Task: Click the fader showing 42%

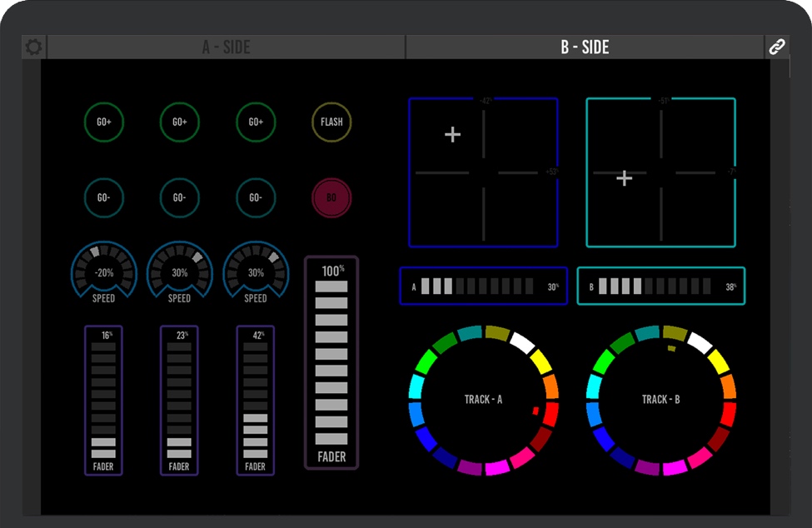Action: 256,400
